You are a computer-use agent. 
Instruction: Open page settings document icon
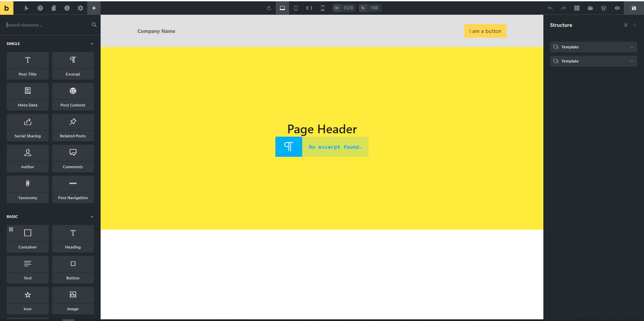tap(54, 8)
